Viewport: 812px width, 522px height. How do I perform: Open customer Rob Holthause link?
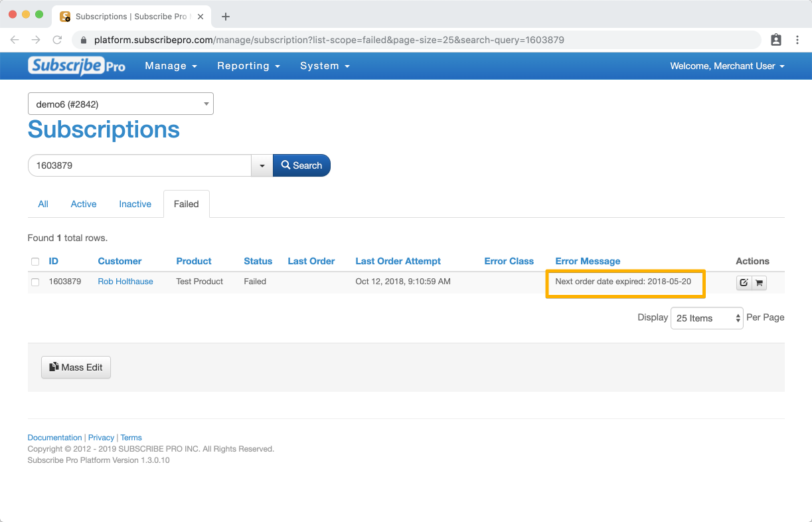coord(125,282)
